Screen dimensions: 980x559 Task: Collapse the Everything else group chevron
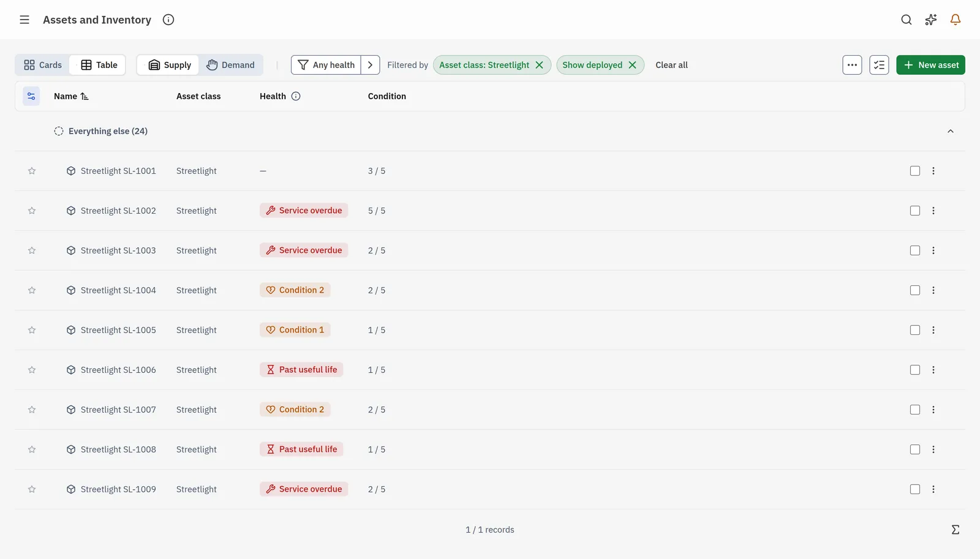(951, 131)
